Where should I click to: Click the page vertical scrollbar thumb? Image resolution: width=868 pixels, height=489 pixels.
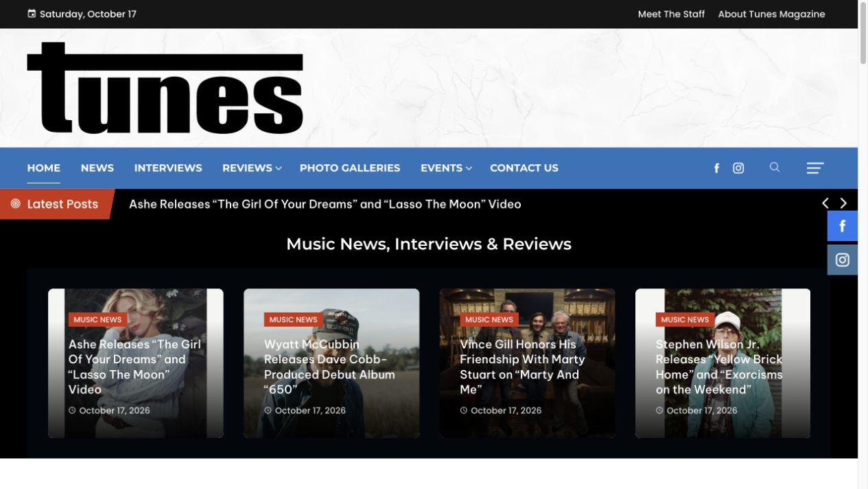[x=863, y=34]
